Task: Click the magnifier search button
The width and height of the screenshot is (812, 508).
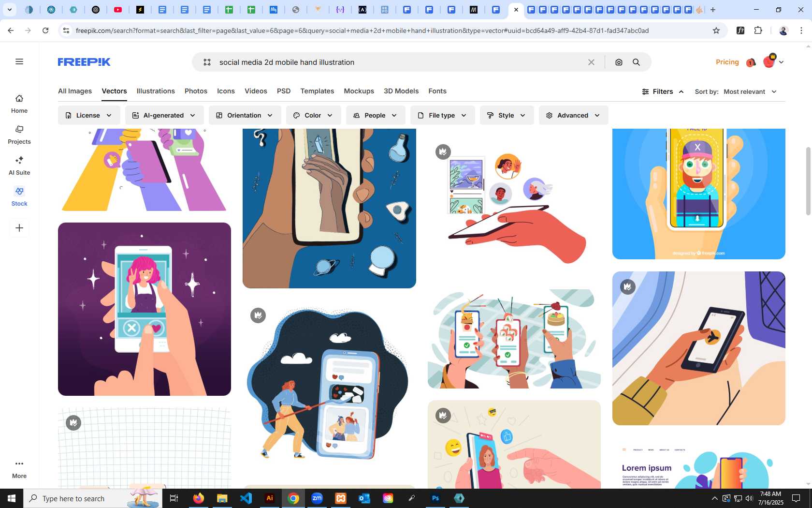Action: point(636,62)
